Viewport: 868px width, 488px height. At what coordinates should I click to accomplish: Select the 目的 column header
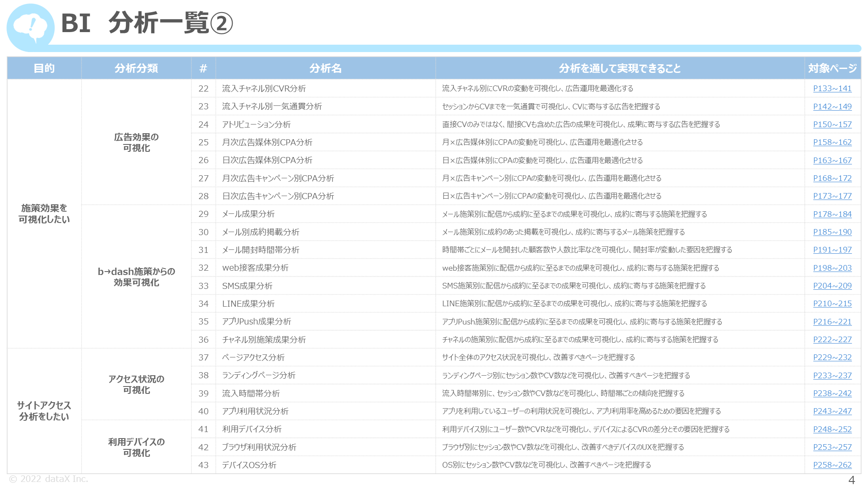pos(44,68)
